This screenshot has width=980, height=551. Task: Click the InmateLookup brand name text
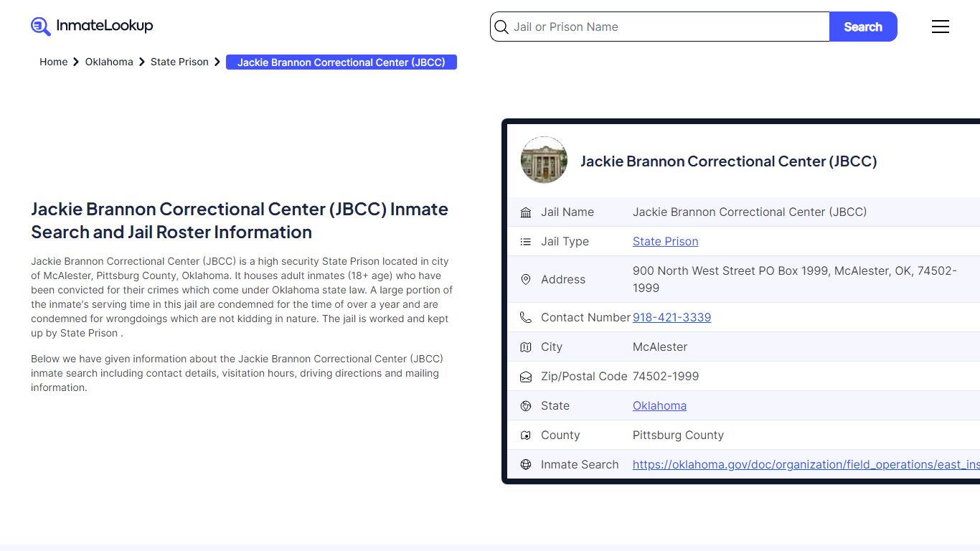pyautogui.click(x=105, y=26)
